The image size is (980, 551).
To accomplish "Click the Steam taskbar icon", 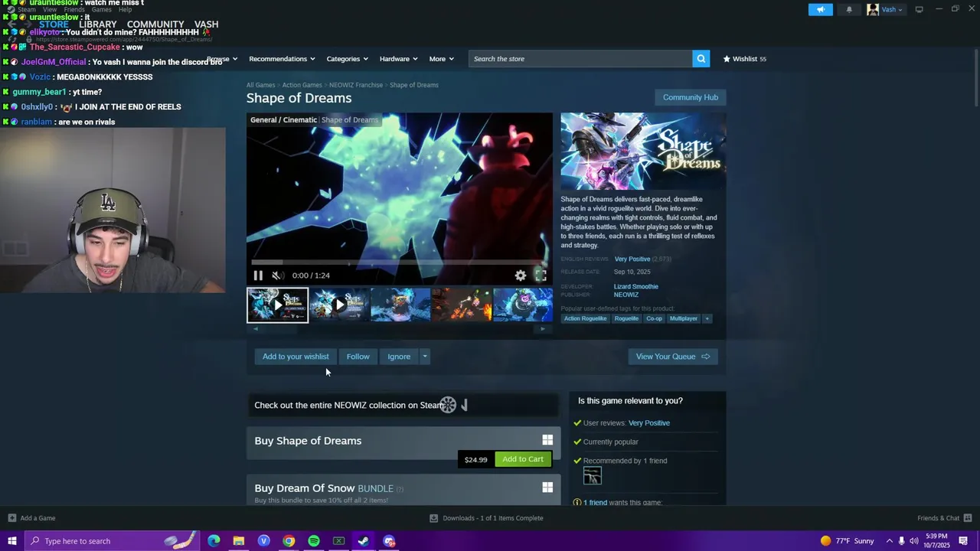I will (364, 541).
